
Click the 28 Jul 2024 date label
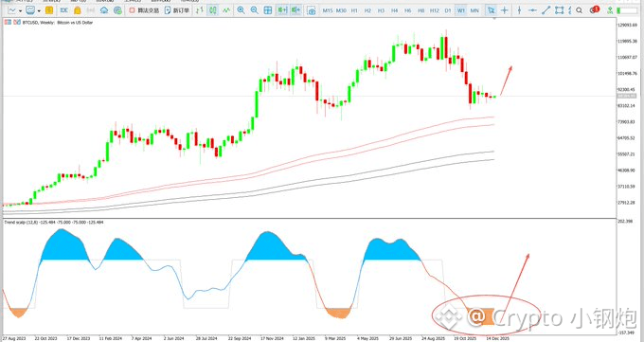[x=206, y=339]
